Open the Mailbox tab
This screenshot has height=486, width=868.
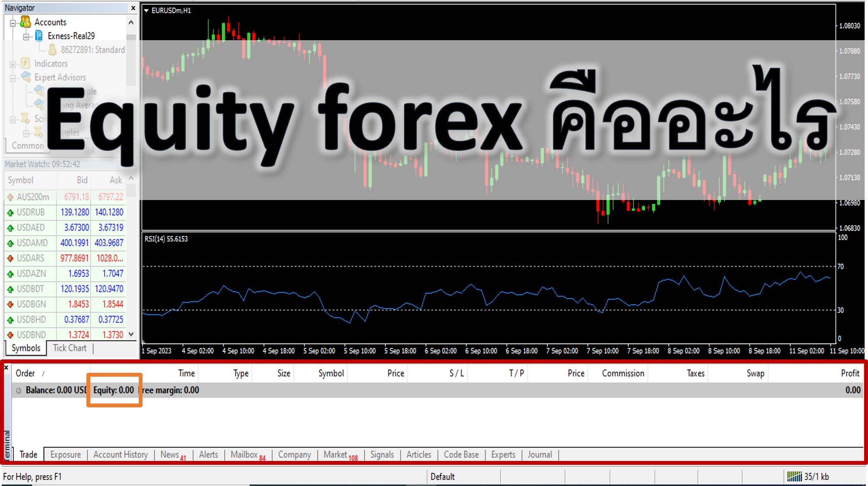coord(248,454)
